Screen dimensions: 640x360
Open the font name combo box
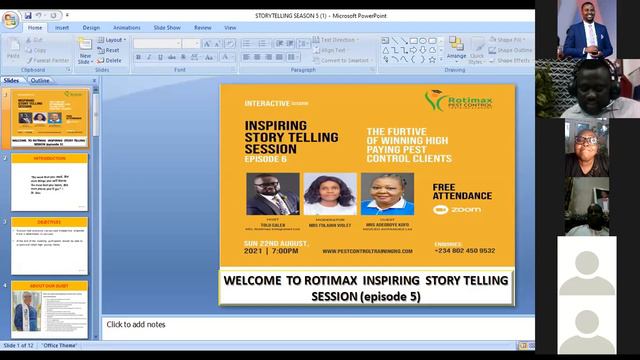pos(157,44)
